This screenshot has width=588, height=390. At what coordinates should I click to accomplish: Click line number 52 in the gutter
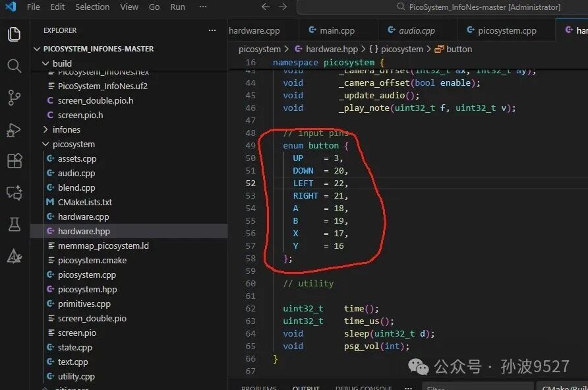[250, 183]
